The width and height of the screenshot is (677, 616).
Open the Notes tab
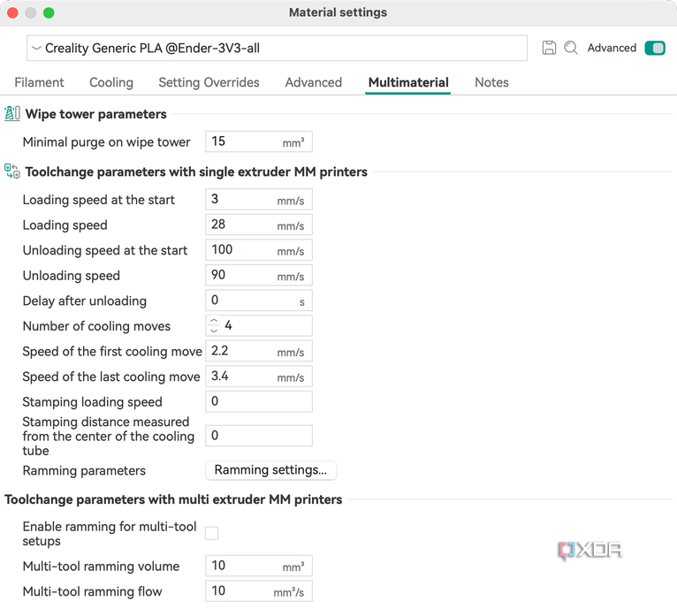pyautogui.click(x=491, y=82)
